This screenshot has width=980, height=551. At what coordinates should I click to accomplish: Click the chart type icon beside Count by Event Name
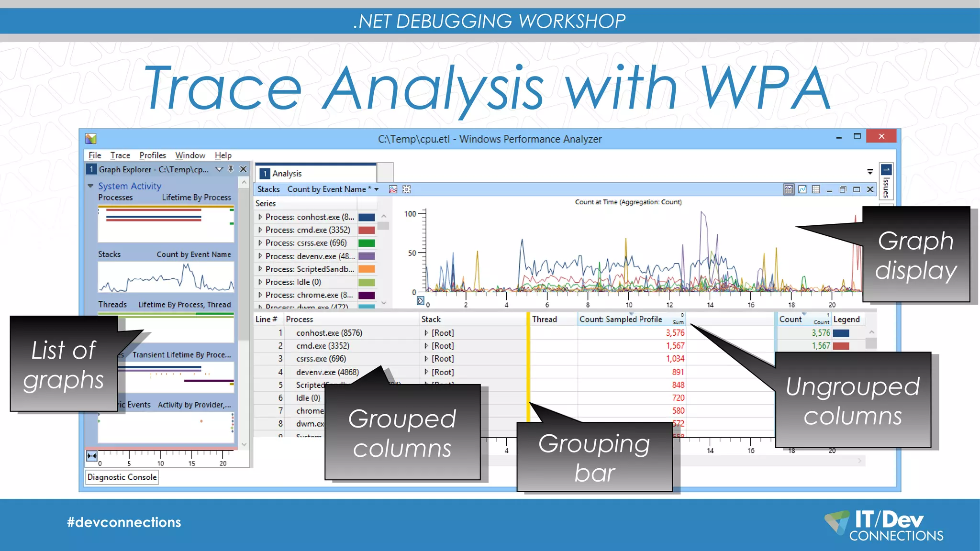393,189
